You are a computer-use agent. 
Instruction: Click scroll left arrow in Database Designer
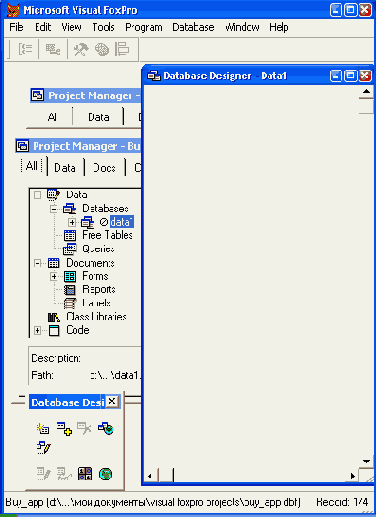point(150,476)
